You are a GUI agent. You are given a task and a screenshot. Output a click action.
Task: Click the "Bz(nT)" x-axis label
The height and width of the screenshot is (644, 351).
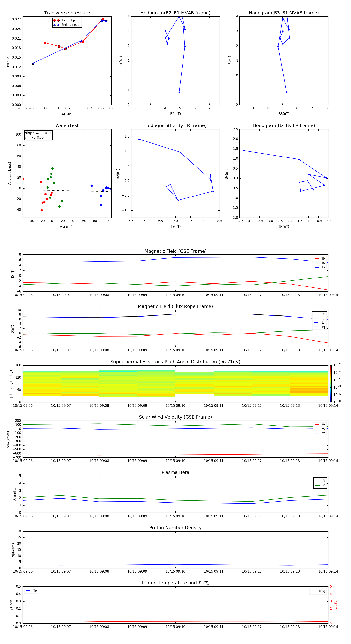pos(175,227)
